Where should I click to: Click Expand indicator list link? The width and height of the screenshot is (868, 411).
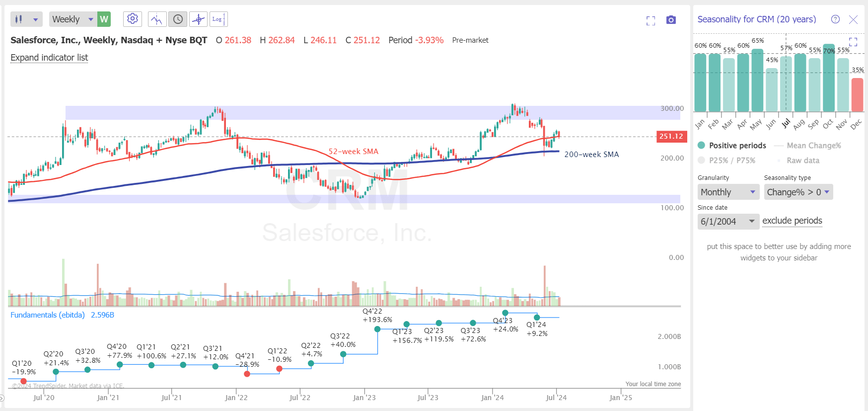[x=49, y=58]
